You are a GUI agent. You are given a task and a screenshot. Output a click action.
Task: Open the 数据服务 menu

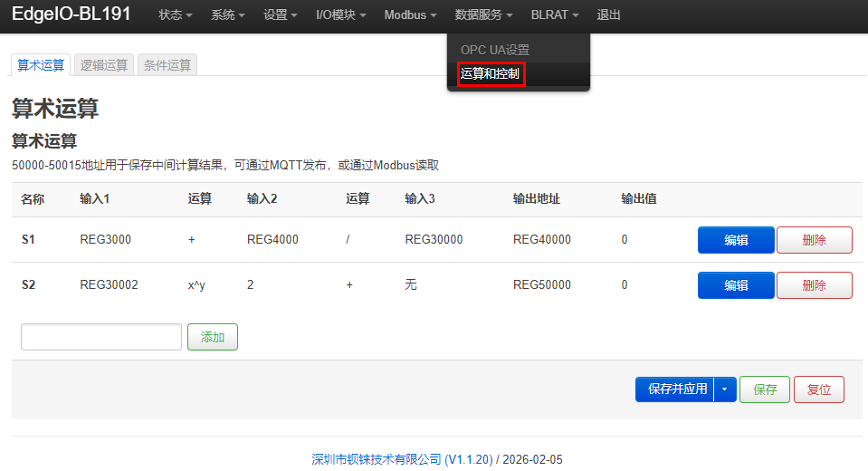click(x=483, y=15)
